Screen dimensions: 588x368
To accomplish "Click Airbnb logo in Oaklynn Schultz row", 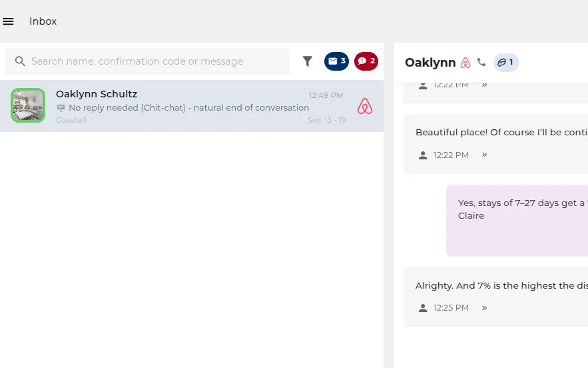I will point(365,106).
